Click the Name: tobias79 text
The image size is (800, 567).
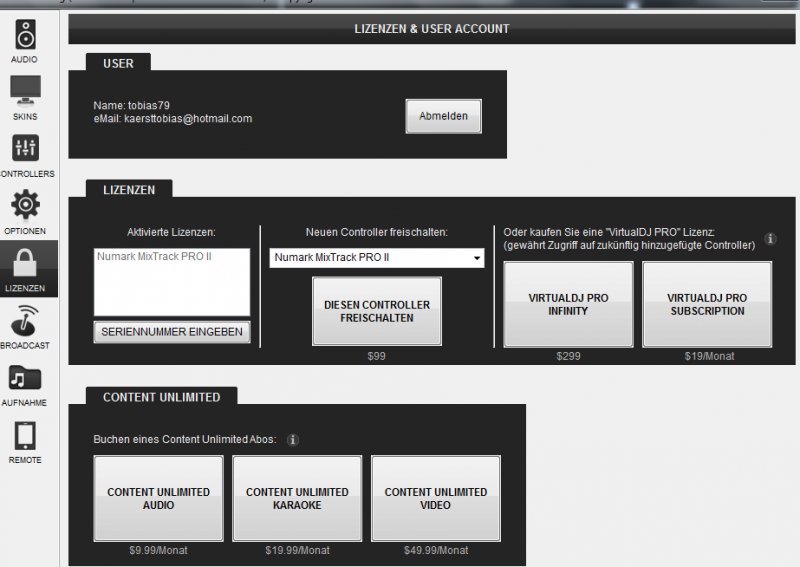click(132, 105)
